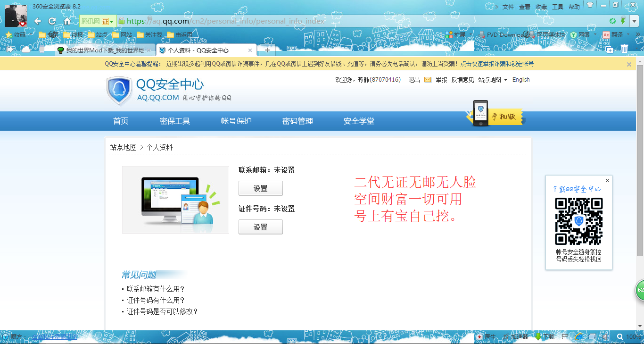This screenshot has width=644, height=344.
Task: Click the green padlock HTTPS icon
Action: pyautogui.click(x=121, y=21)
